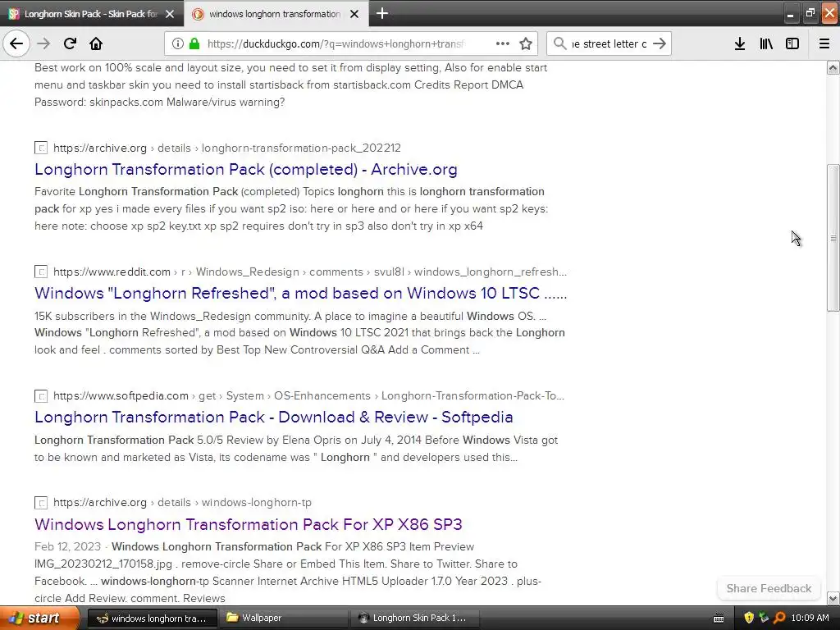Go back to the previous page
This screenshot has width=840, height=630.
[16, 43]
